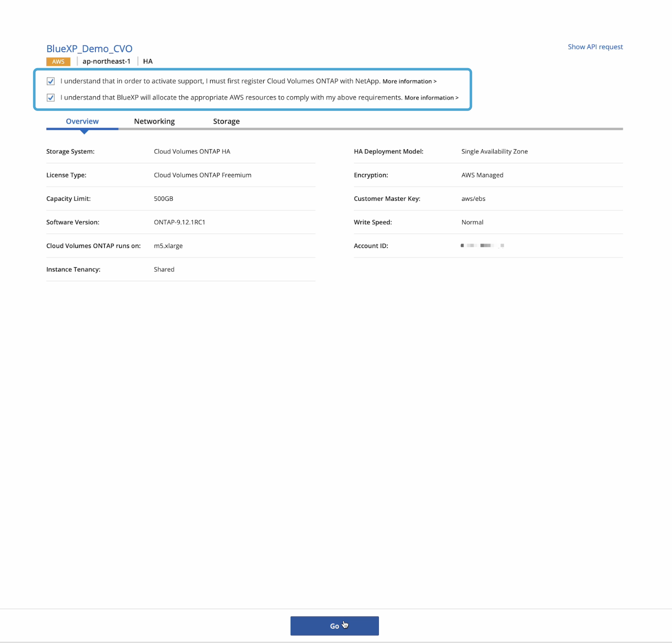The width and height of the screenshot is (672, 643).
Task: Click the Show API request link
Action: 595,47
